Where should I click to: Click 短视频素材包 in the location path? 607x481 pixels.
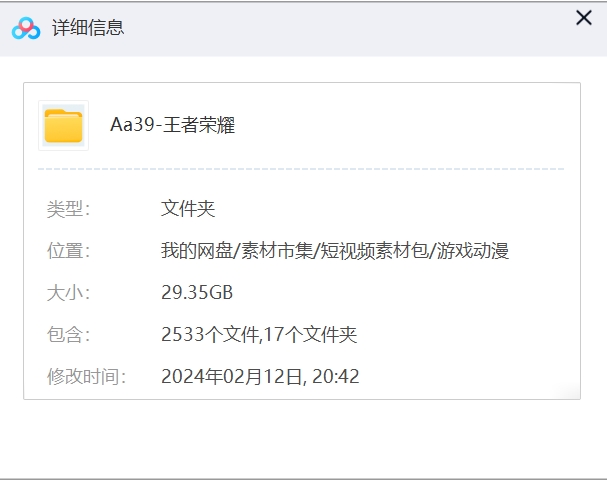[373, 251]
